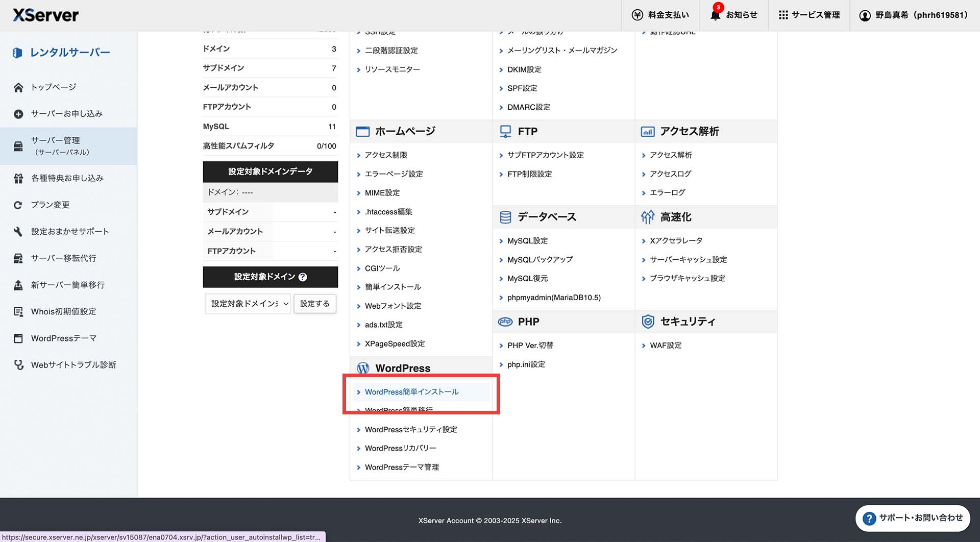980x542 pixels.
Task: Click the ホームページ section window icon
Action: coord(362,132)
